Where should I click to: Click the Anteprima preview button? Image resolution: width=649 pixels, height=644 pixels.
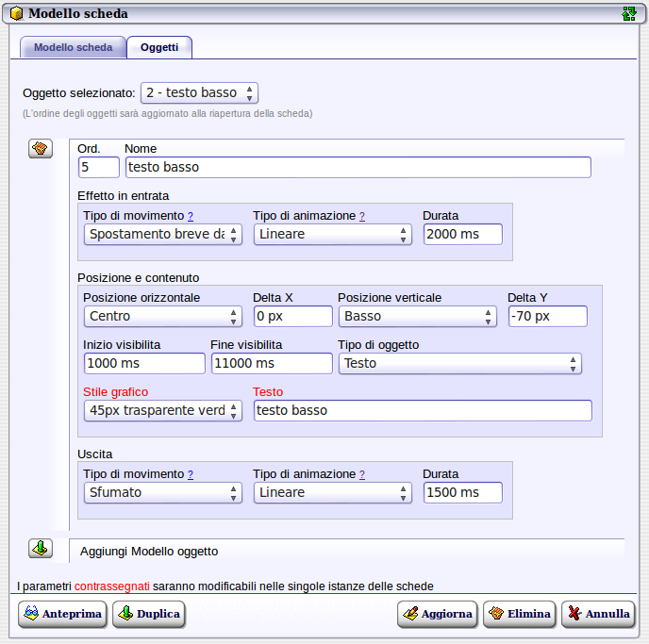click(x=63, y=614)
